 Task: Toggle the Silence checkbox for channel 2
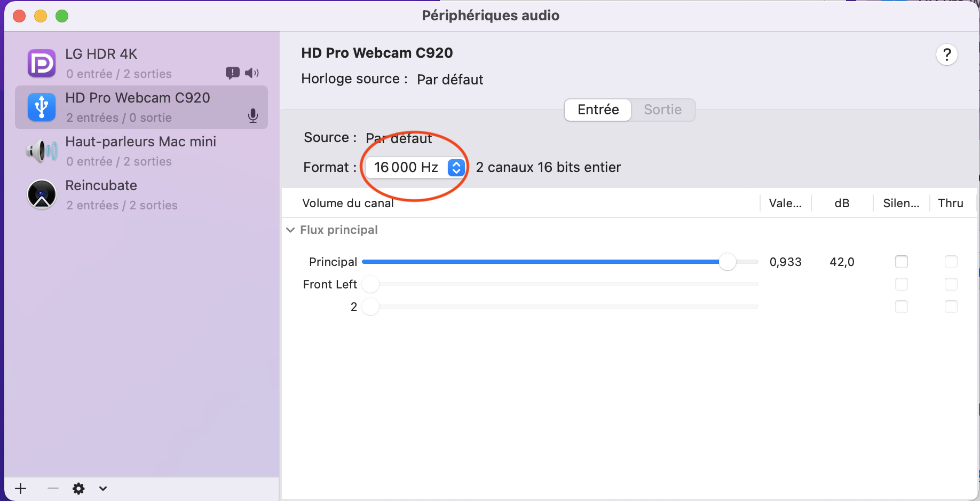coord(902,307)
